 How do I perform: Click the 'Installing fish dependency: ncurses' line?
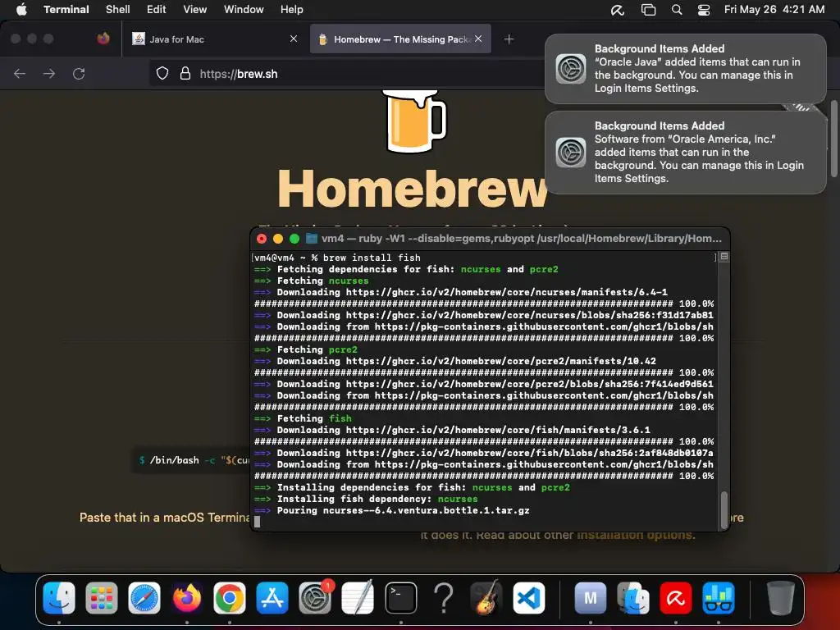pyautogui.click(x=365, y=499)
